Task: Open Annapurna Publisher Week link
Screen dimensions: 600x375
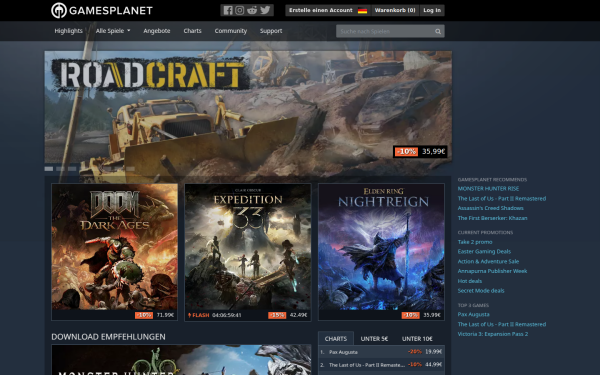Action: (492, 271)
